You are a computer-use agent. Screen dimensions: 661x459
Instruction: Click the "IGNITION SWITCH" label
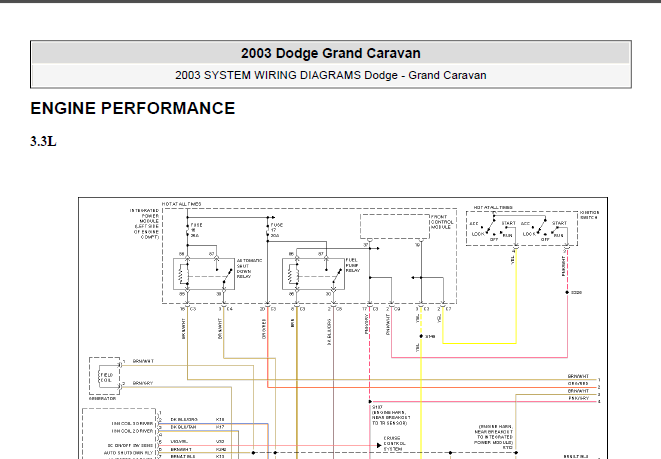tap(589, 215)
